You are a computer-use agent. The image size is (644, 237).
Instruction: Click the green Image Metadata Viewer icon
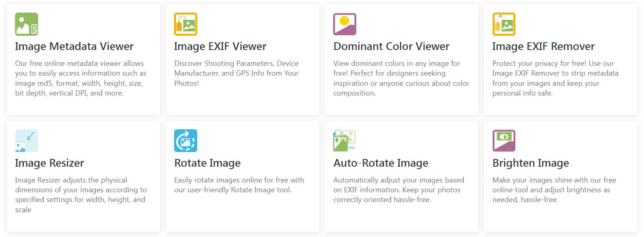(26, 24)
